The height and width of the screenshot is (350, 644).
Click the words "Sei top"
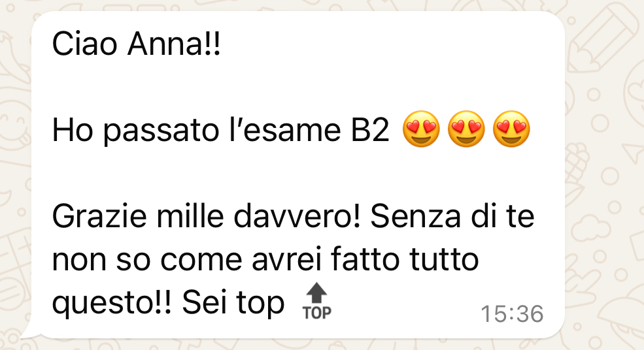point(233,303)
